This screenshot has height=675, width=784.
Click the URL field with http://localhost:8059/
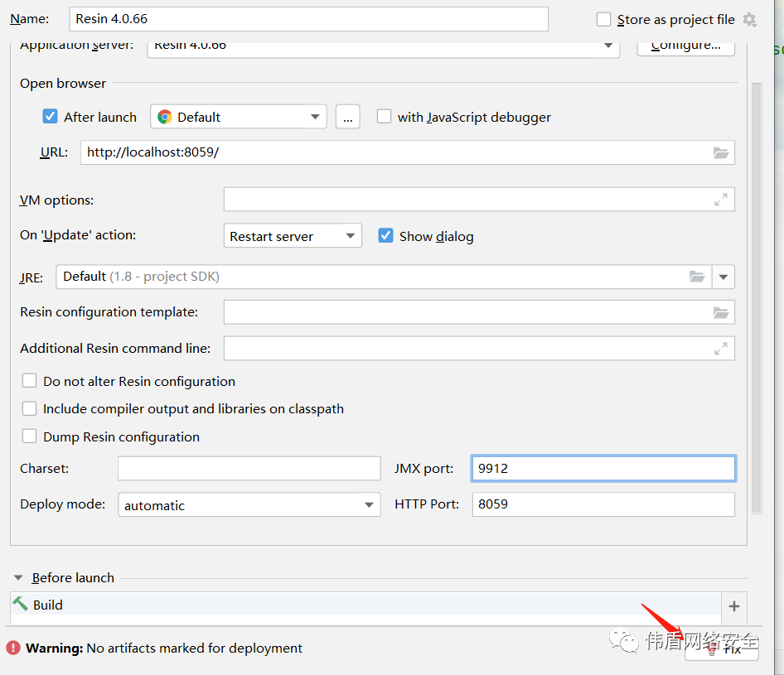(x=408, y=152)
